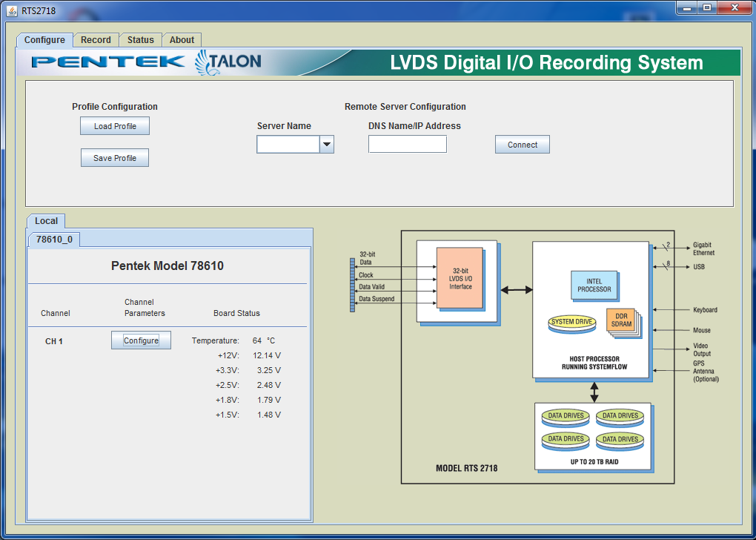This screenshot has height=540, width=756.
Task: Click inside the Server Name combo box field
Action: (288, 145)
